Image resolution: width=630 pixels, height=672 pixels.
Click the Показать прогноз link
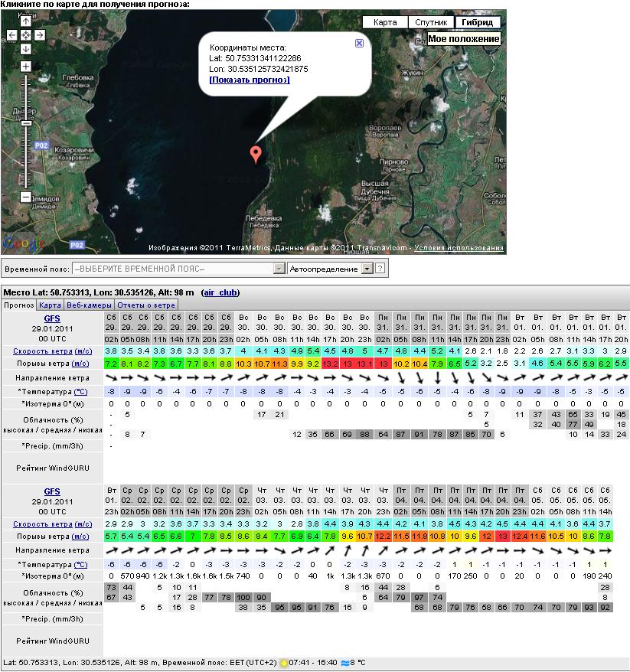coord(250,80)
